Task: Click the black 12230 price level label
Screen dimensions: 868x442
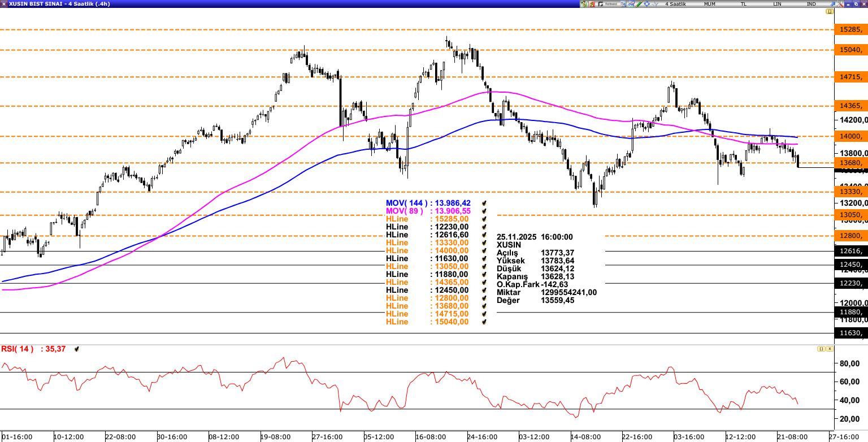Action: click(x=850, y=284)
